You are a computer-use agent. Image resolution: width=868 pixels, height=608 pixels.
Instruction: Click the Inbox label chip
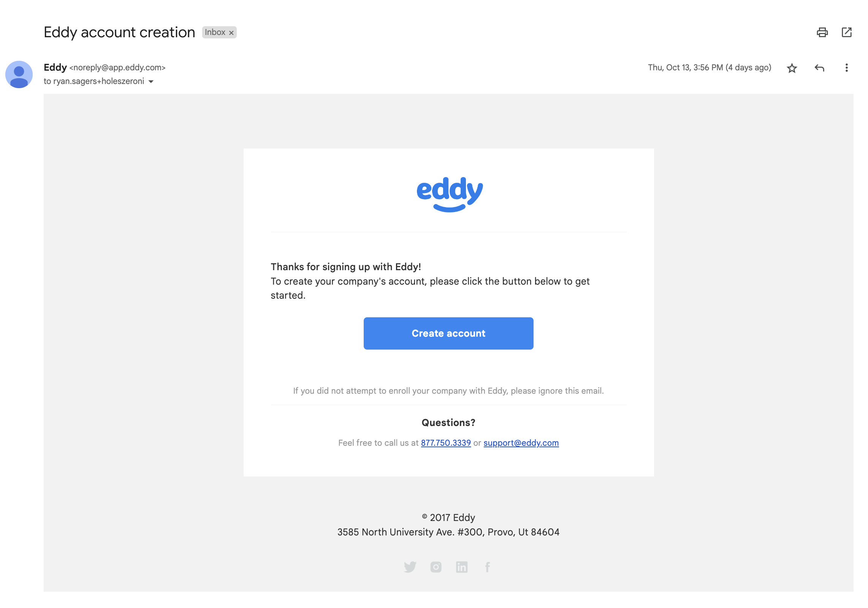[215, 32]
